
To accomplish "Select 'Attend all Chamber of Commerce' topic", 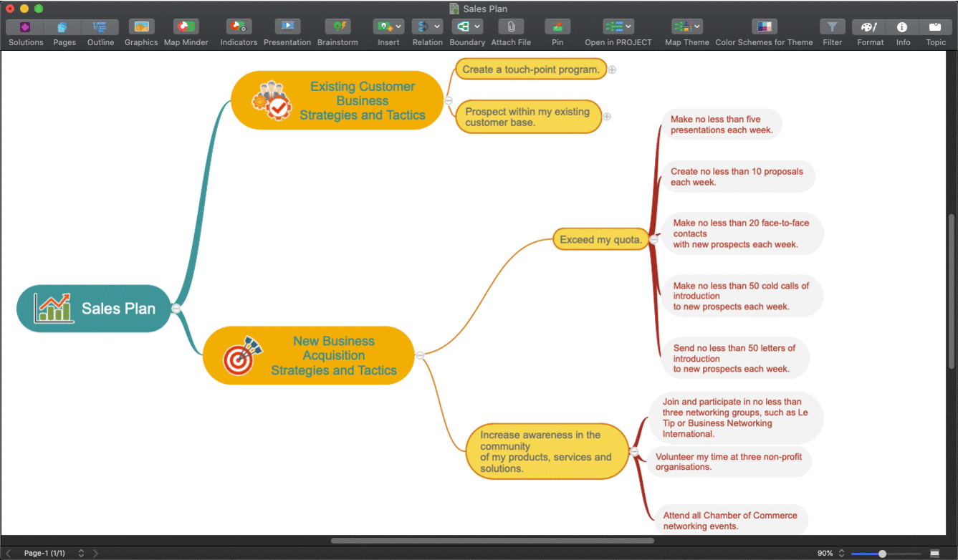I will (730, 520).
